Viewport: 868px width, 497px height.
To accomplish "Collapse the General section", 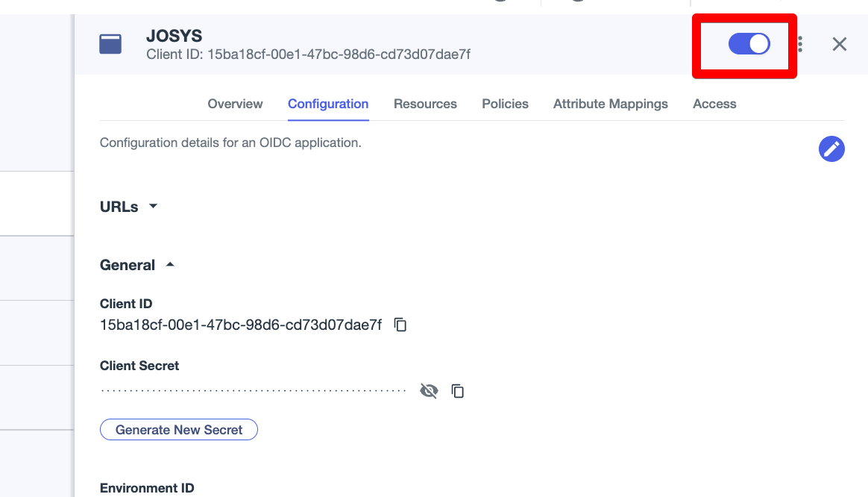I will point(137,265).
